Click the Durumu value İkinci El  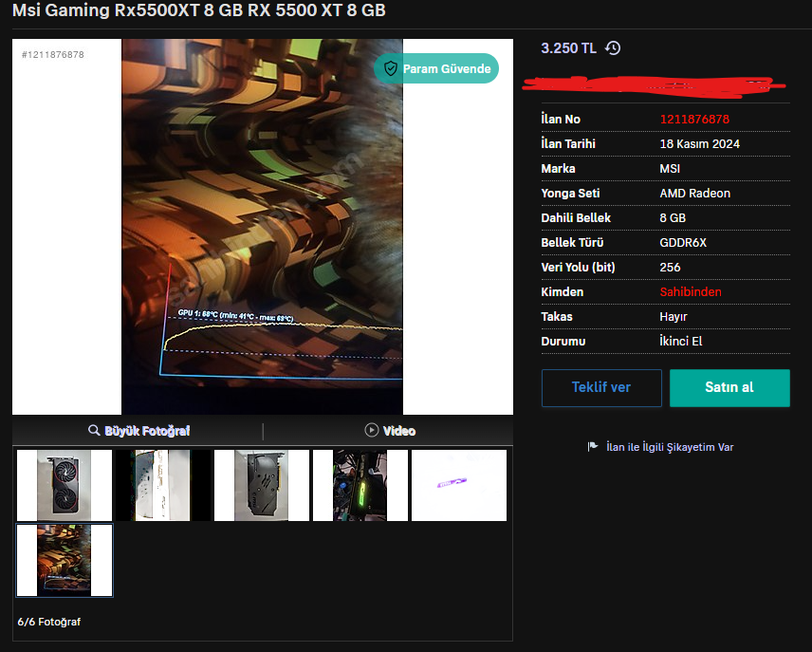[x=681, y=341]
